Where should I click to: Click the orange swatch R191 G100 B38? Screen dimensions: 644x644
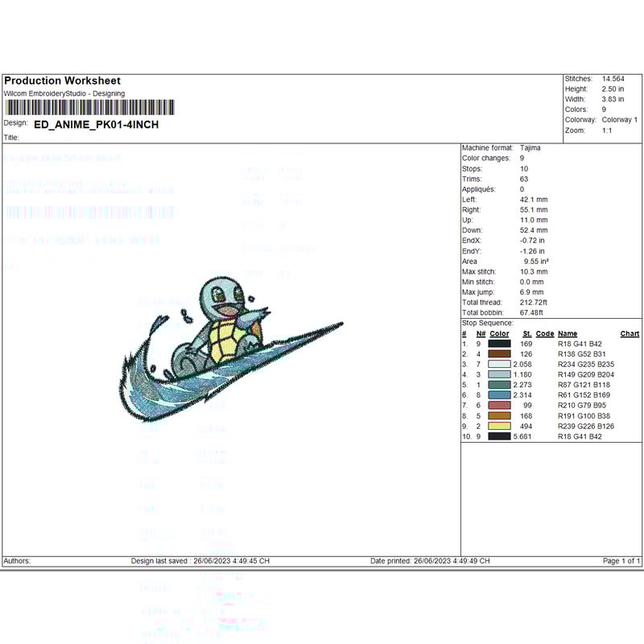[499, 416]
